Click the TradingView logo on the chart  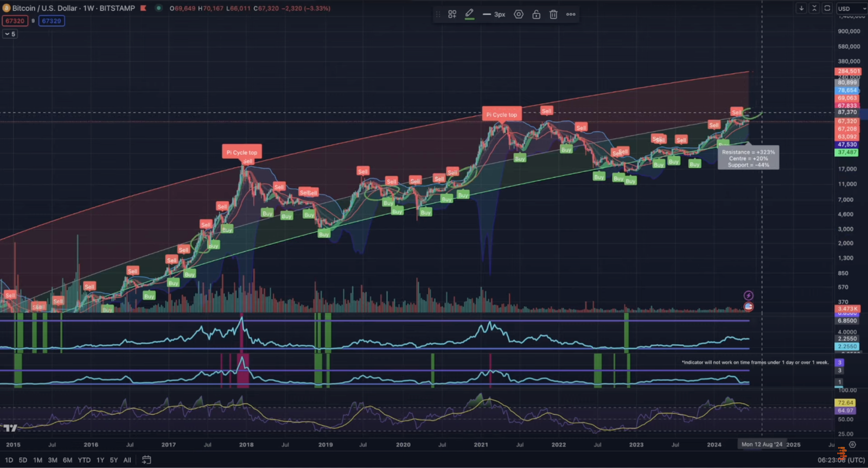coord(10,428)
